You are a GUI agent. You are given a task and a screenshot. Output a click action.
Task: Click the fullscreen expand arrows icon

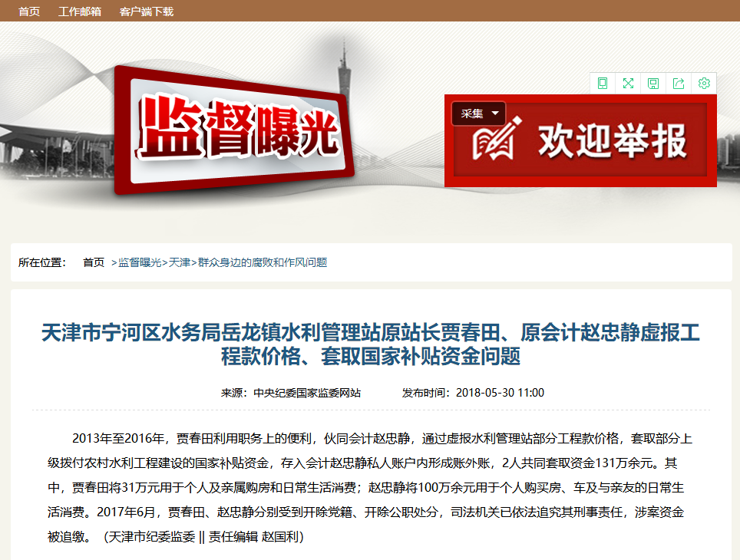pyautogui.click(x=628, y=84)
